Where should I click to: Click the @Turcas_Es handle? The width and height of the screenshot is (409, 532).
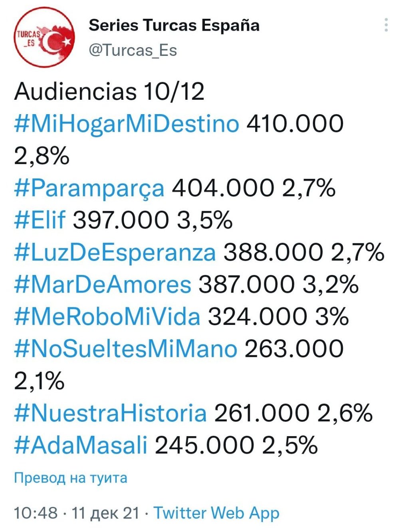coord(133,50)
